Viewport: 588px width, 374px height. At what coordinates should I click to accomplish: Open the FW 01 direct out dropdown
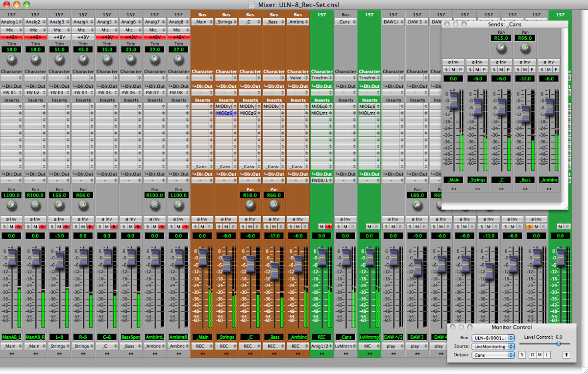pyautogui.click(x=12, y=92)
